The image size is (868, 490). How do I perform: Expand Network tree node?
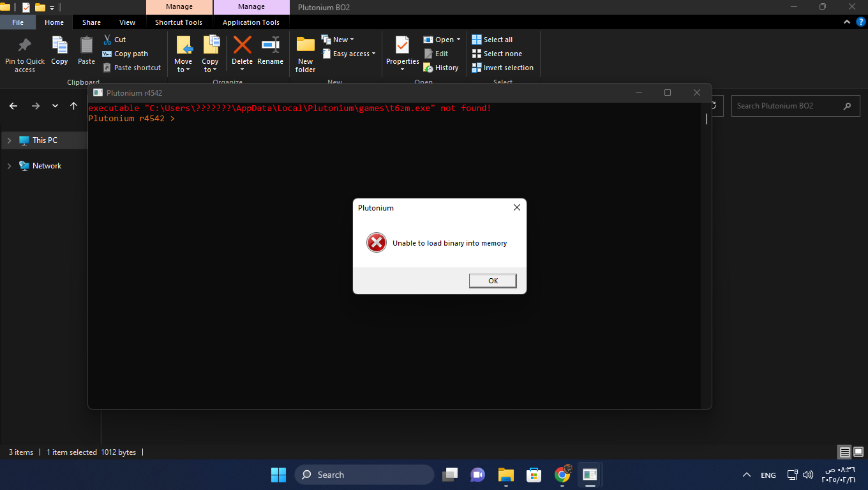[10, 166]
